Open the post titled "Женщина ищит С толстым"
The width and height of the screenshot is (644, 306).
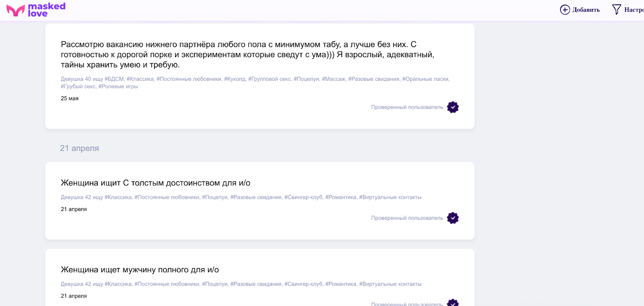coord(155,183)
